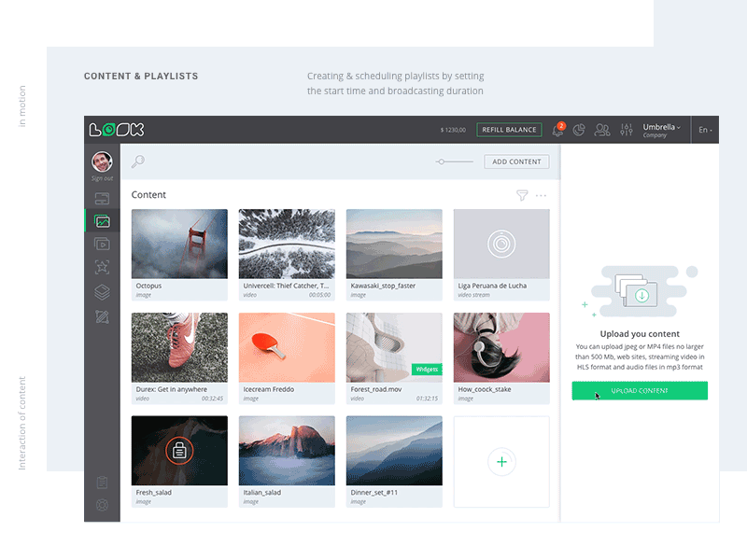747x560 pixels.
Task: Open the Italian_salad thumbnail
Action: tap(287, 451)
